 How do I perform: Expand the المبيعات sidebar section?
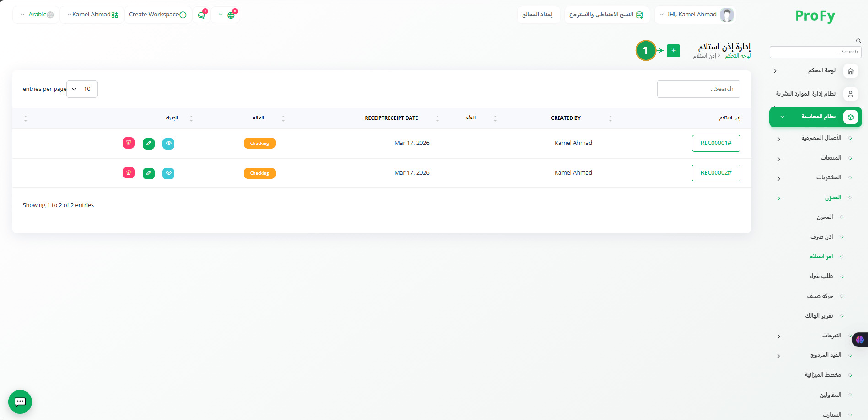click(x=778, y=159)
